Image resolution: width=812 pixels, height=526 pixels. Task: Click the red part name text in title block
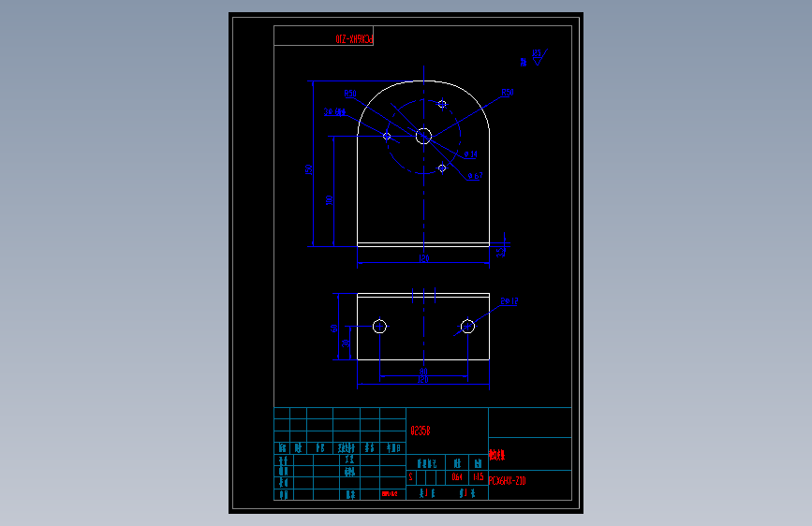click(497, 455)
